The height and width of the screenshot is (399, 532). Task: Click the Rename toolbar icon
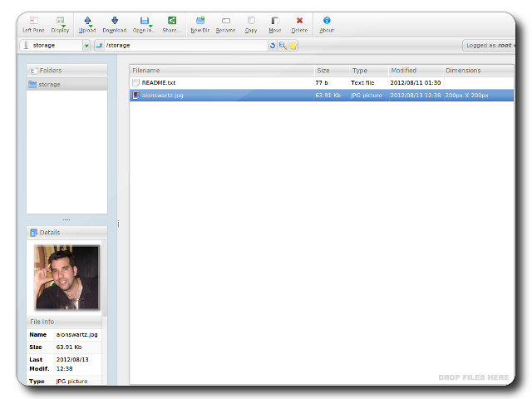225,22
